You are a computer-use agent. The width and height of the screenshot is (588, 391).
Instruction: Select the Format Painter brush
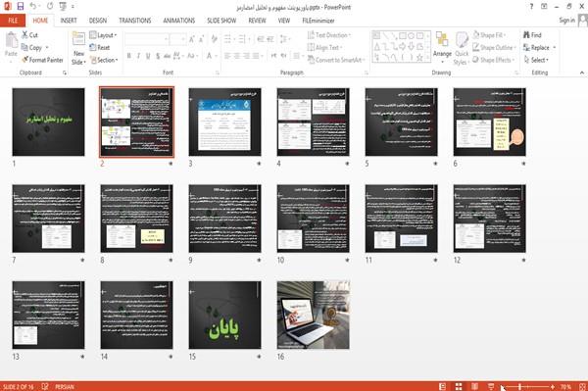[24, 60]
